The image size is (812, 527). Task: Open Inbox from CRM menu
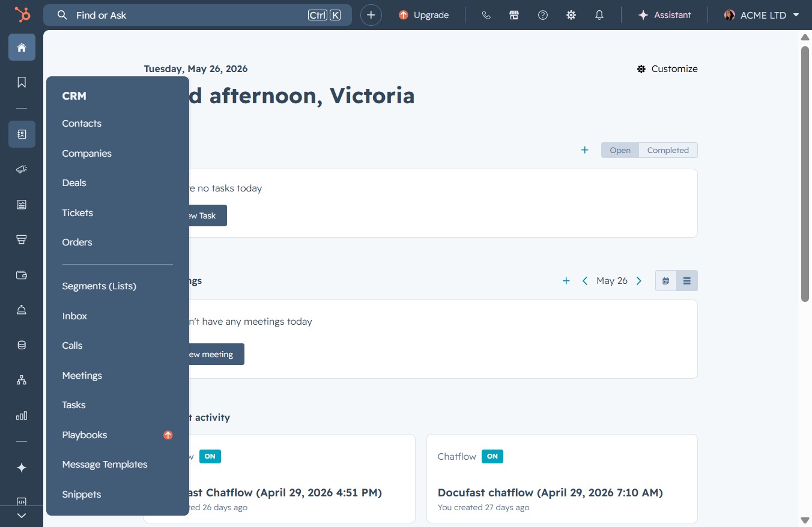(x=74, y=316)
